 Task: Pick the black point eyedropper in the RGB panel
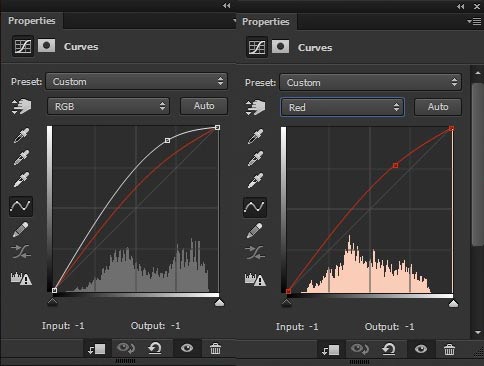pos(21,135)
